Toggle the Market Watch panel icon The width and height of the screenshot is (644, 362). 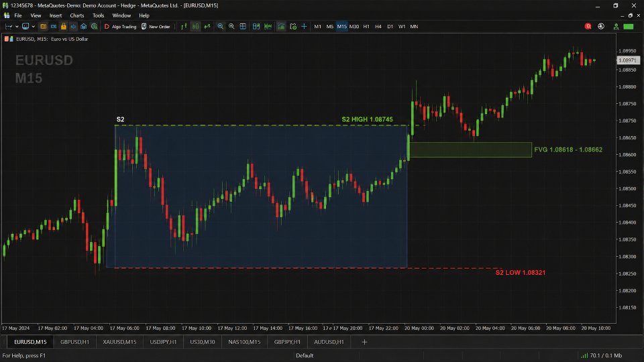pos(43,26)
